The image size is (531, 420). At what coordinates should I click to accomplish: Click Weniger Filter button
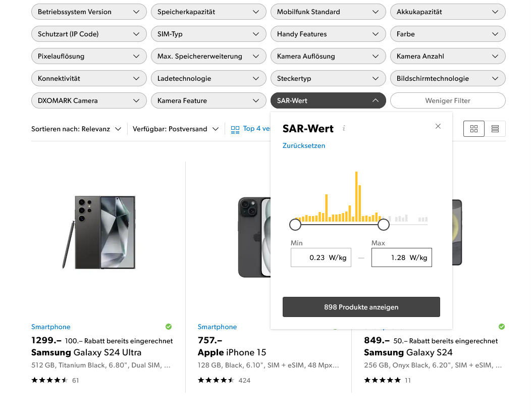pos(448,100)
